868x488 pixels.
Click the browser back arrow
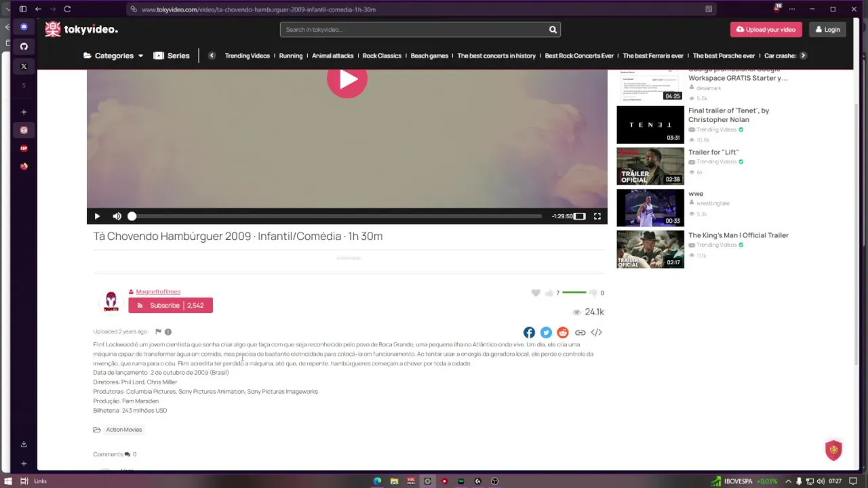(x=38, y=9)
